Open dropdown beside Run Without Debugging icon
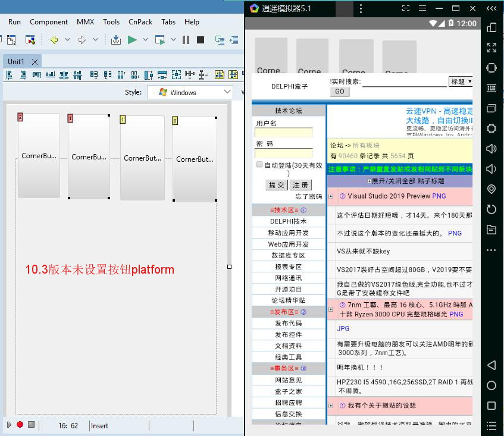Screen dimensions: 504x436 pos(173,39)
